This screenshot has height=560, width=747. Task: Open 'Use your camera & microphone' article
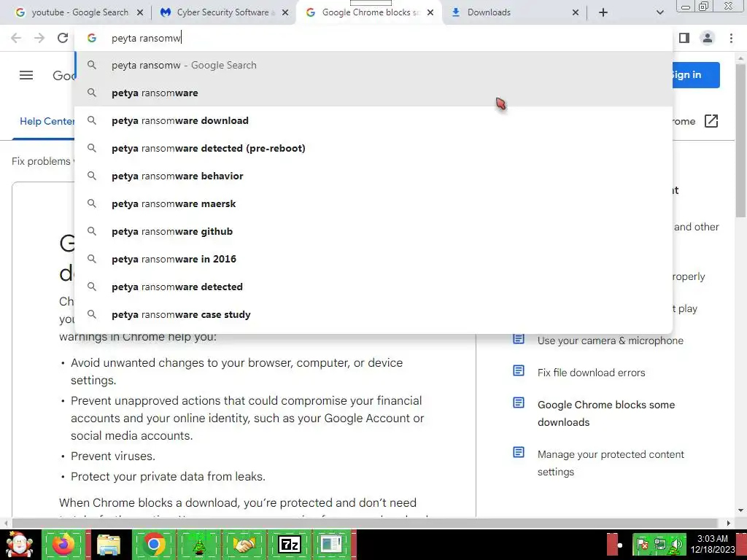(611, 341)
